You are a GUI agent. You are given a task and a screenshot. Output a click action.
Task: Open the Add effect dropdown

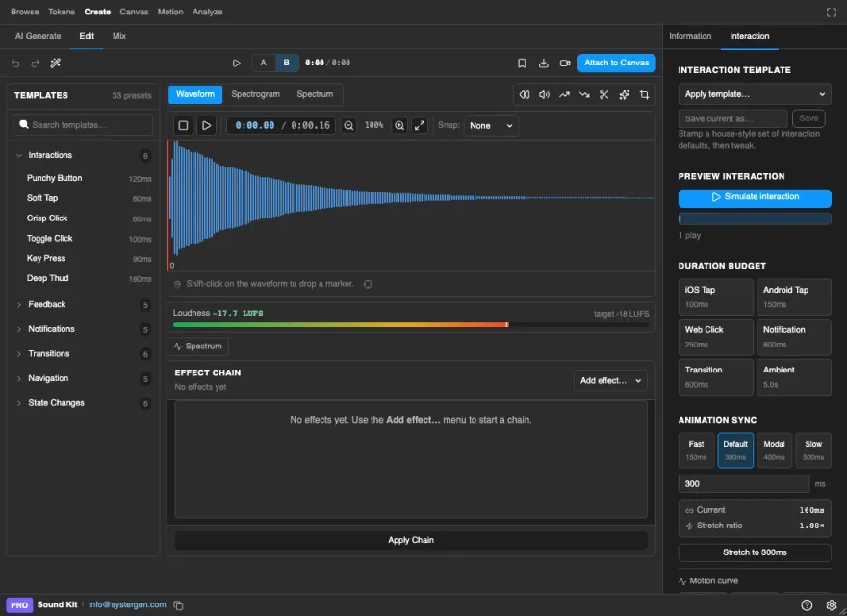(610, 381)
